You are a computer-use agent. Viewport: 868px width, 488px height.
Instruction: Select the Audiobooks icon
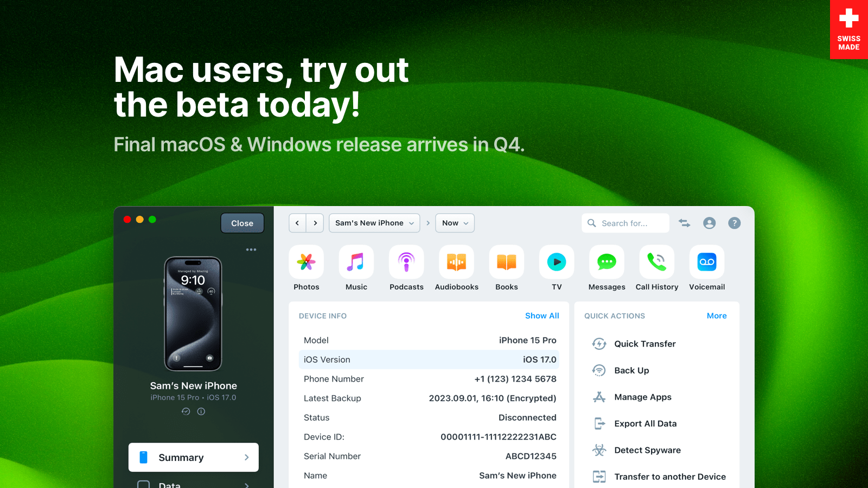(456, 262)
